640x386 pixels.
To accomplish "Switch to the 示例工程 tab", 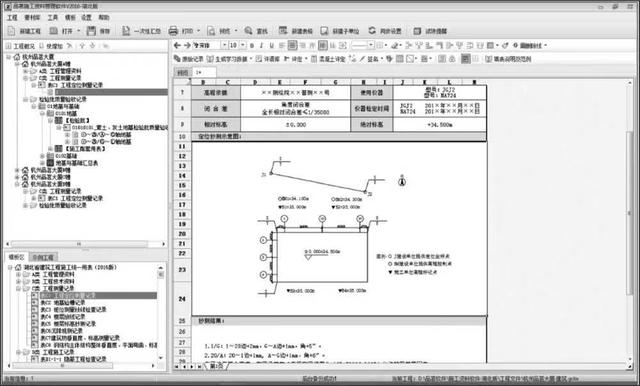I will pyautogui.click(x=43, y=257).
